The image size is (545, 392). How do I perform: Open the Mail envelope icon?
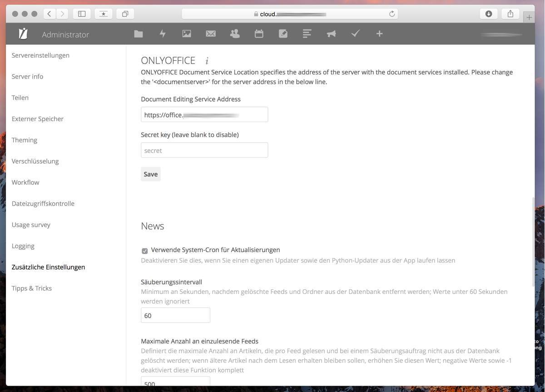[211, 34]
